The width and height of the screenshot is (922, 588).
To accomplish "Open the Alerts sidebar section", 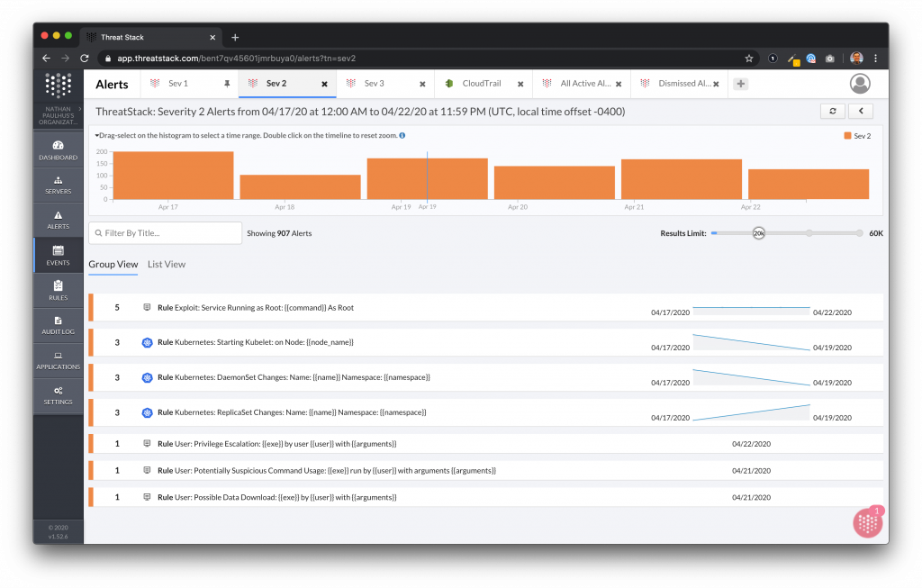I will [x=58, y=220].
